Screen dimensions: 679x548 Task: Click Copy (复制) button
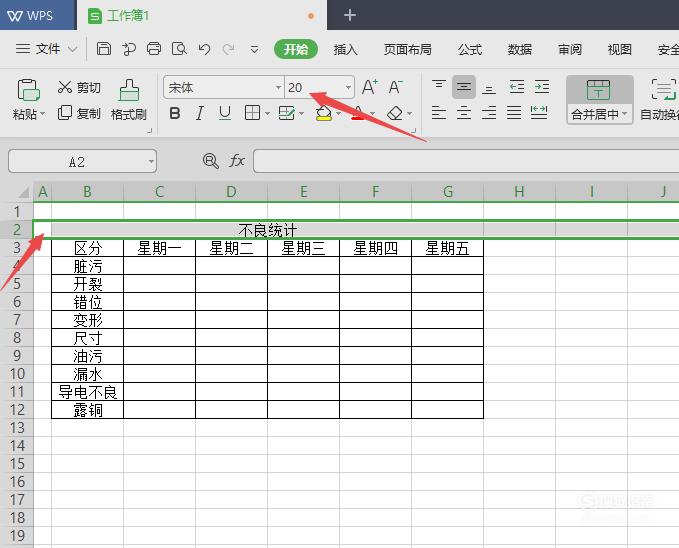coord(79,113)
